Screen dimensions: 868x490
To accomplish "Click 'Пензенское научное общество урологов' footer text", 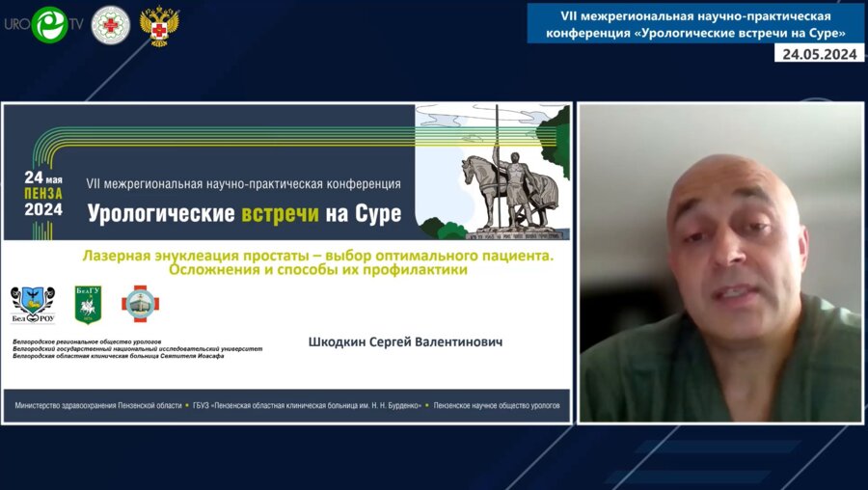I will (x=497, y=406).
